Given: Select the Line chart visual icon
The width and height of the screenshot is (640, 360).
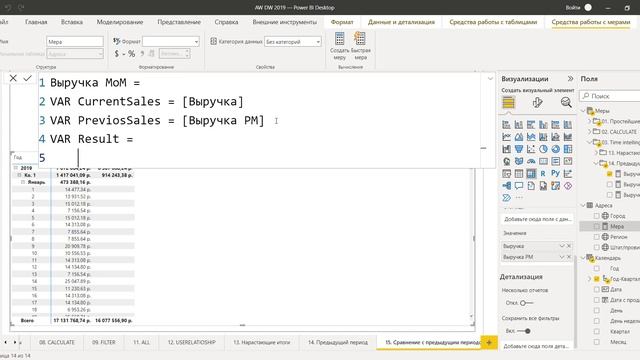Looking at the screenshot, I should coord(506,137).
